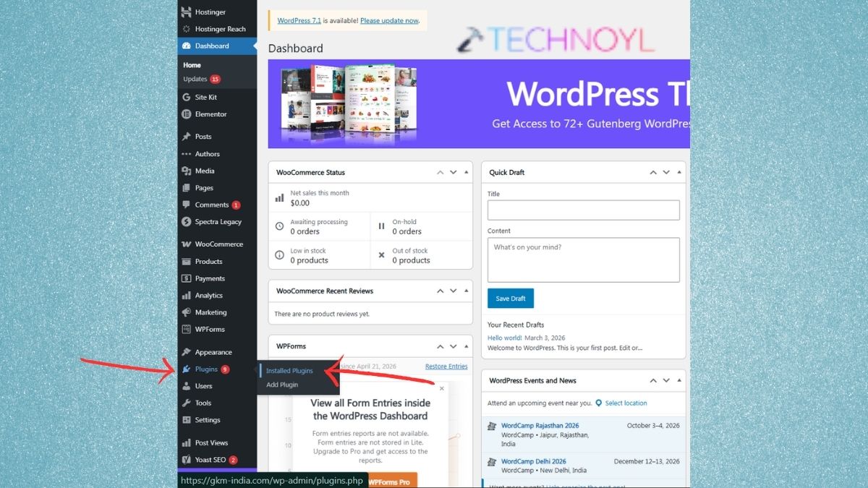Screen dimensions: 868x488
Task: Click the Analytics bar chart icon
Action: click(x=187, y=296)
